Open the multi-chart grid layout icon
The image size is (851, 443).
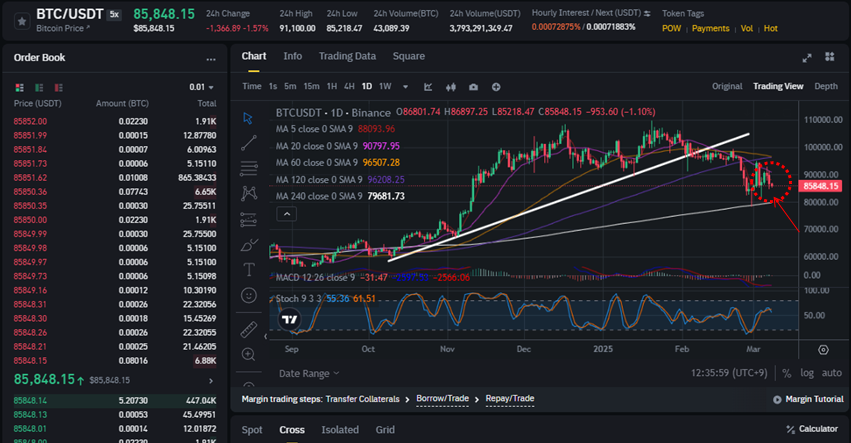point(829,56)
